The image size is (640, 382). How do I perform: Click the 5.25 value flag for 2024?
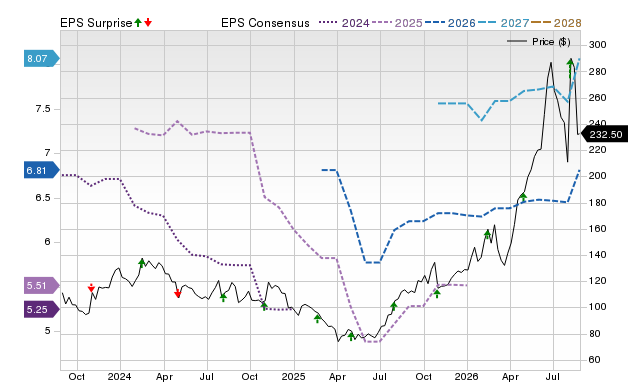[x=42, y=309]
